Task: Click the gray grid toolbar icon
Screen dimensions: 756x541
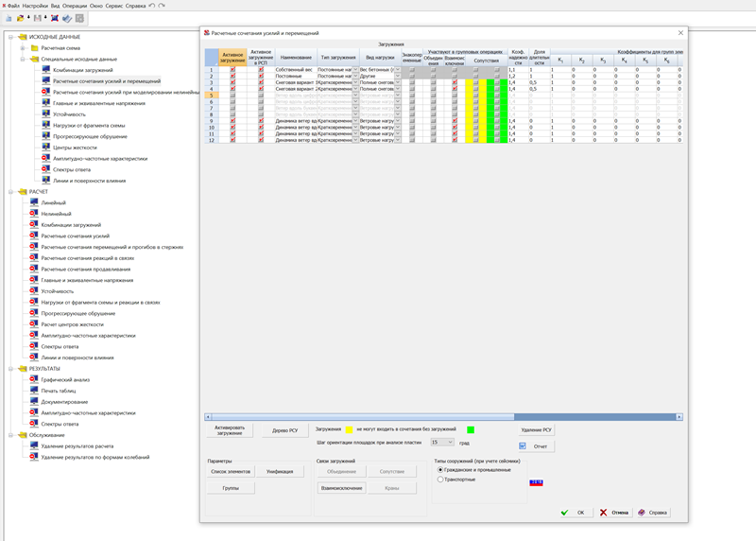Action: (79, 18)
